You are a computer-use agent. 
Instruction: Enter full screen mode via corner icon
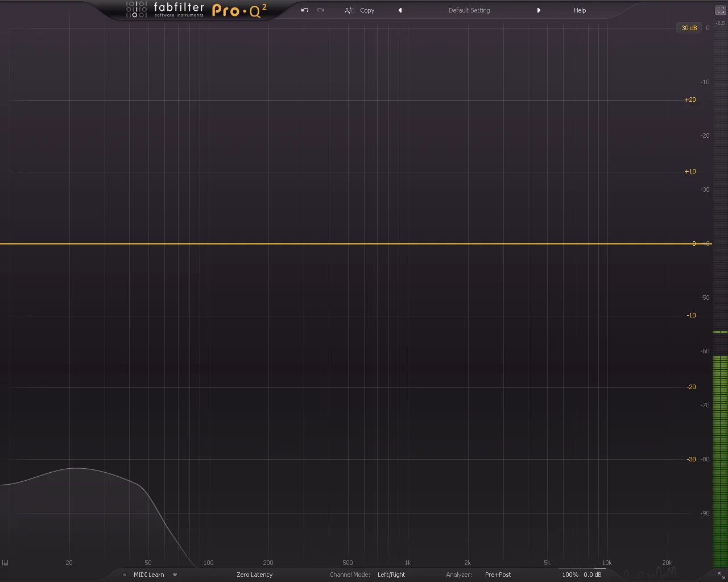coord(720,10)
